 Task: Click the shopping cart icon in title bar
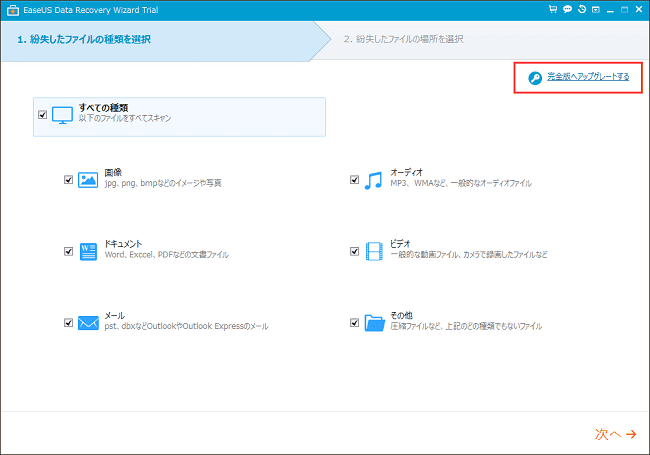pyautogui.click(x=553, y=9)
